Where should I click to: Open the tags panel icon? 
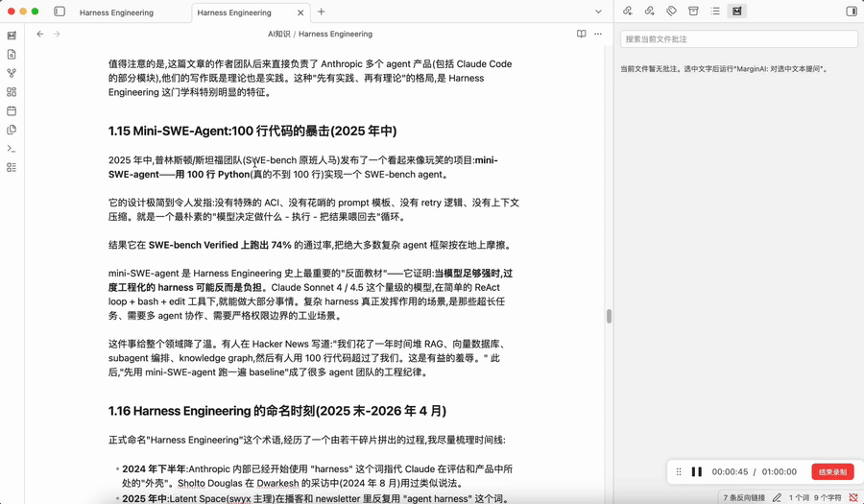(x=671, y=11)
